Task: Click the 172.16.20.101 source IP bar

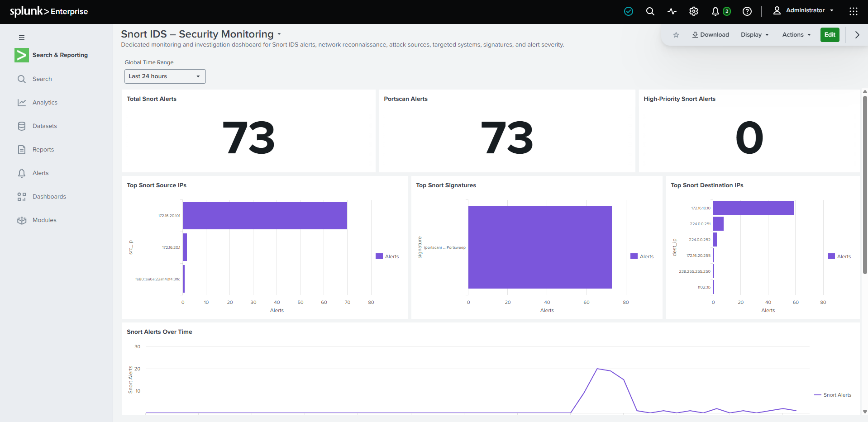Action: (265, 216)
